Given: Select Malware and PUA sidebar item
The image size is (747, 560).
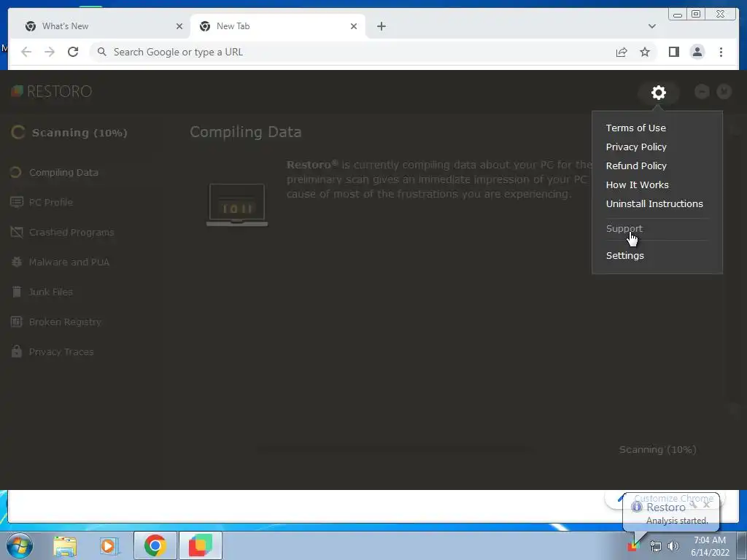Looking at the screenshot, I should [69, 262].
